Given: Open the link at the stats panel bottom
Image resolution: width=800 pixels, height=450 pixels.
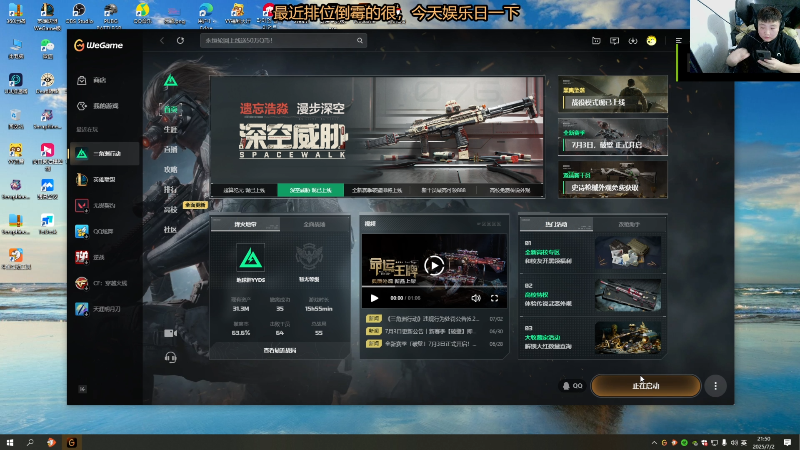Looking at the screenshot, I should [280, 350].
